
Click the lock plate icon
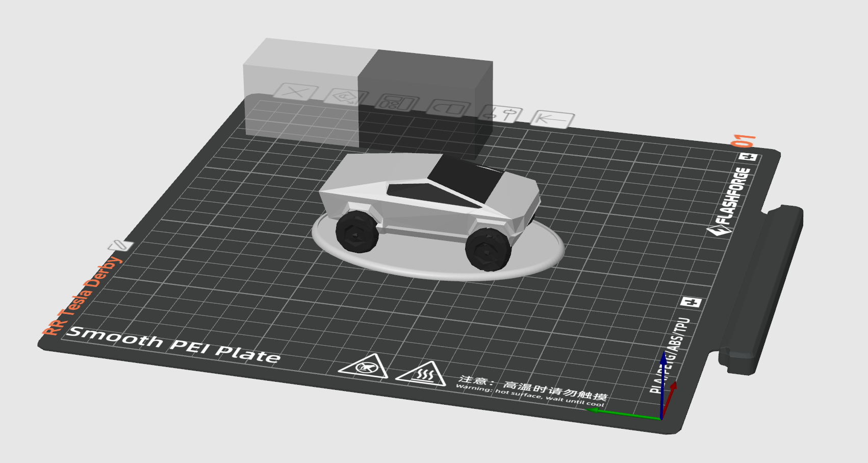tap(448, 108)
